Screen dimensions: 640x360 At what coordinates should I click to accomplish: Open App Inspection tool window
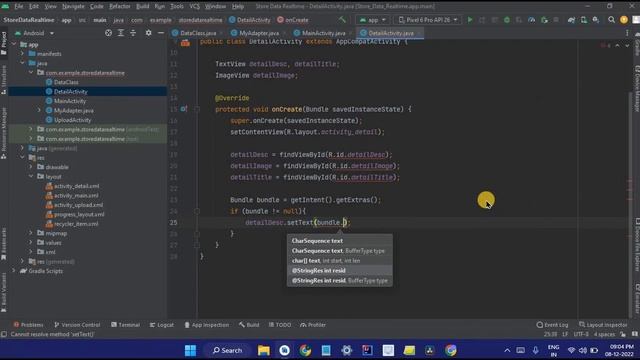pos(207,325)
